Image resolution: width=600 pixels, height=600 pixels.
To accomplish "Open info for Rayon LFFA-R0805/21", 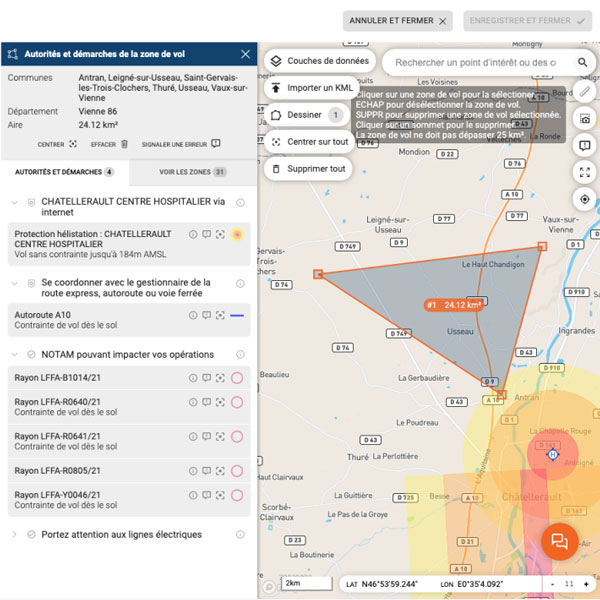I will pyautogui.click(x=193, y=471).
